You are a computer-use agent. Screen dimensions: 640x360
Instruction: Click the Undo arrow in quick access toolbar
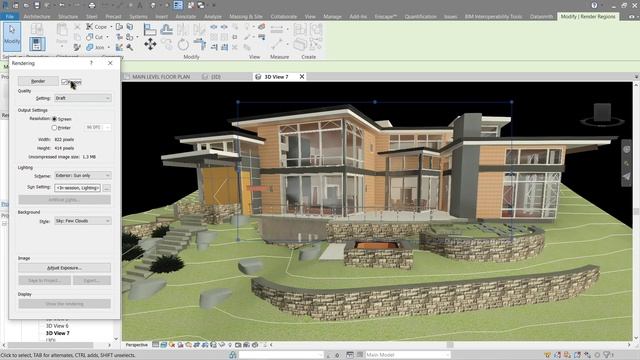pos(62,5)
